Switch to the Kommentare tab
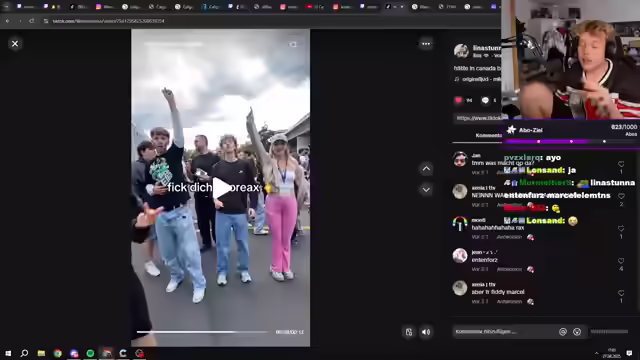Screen dimensions: 640x360 pos(489,136)
